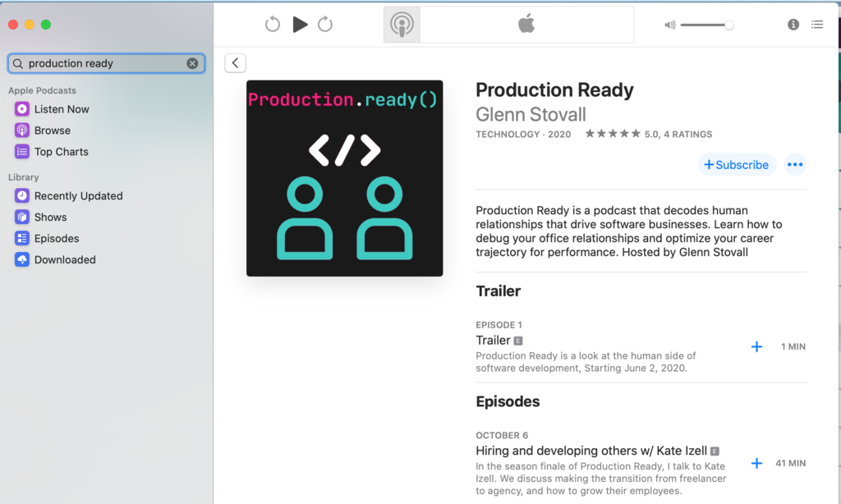The image size is (841, 504).
Task: Click the podcast artwork icon in now-playing bar
Action: (x=402, y=25)
